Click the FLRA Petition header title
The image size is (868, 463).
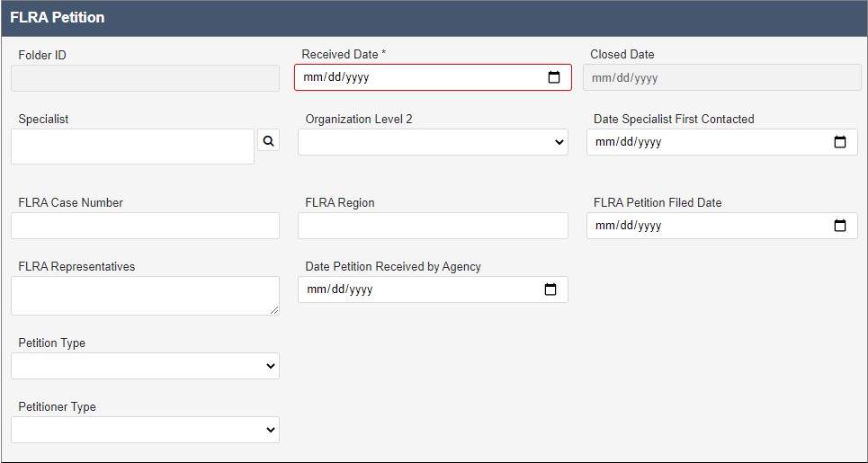58,18
